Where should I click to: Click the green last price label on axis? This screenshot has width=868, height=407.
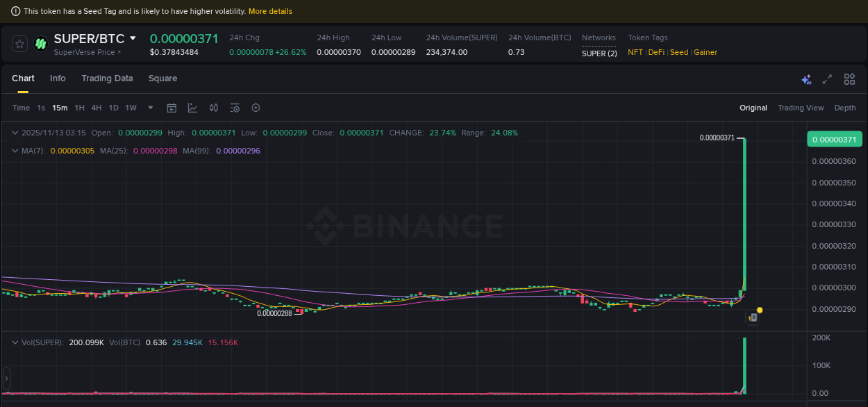(x=834, y=139)
